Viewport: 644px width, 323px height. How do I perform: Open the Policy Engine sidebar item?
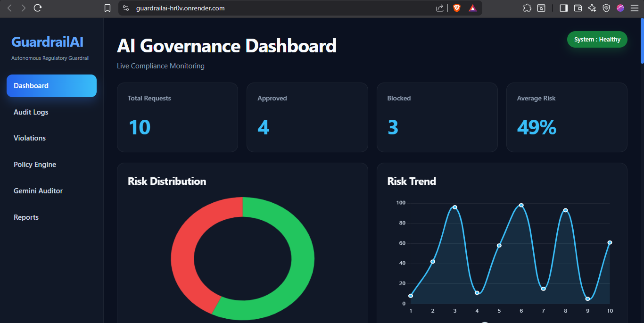pos(51,165)
